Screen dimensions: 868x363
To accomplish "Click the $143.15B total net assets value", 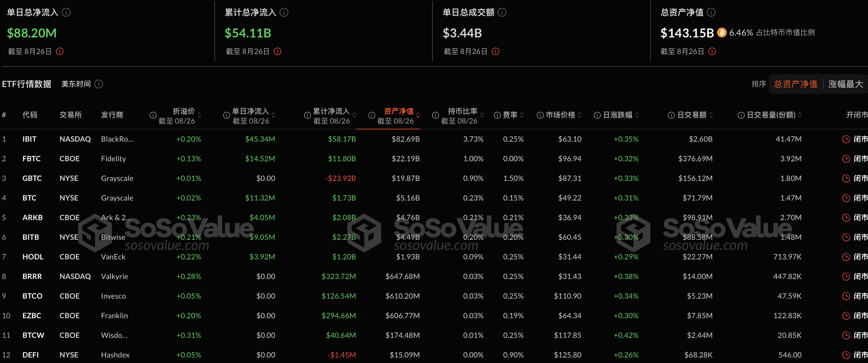I will (x=687, y=33).
